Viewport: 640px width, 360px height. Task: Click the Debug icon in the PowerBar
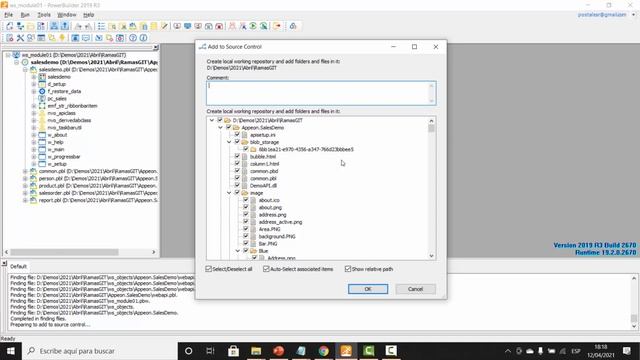click(x=232, y=26)
